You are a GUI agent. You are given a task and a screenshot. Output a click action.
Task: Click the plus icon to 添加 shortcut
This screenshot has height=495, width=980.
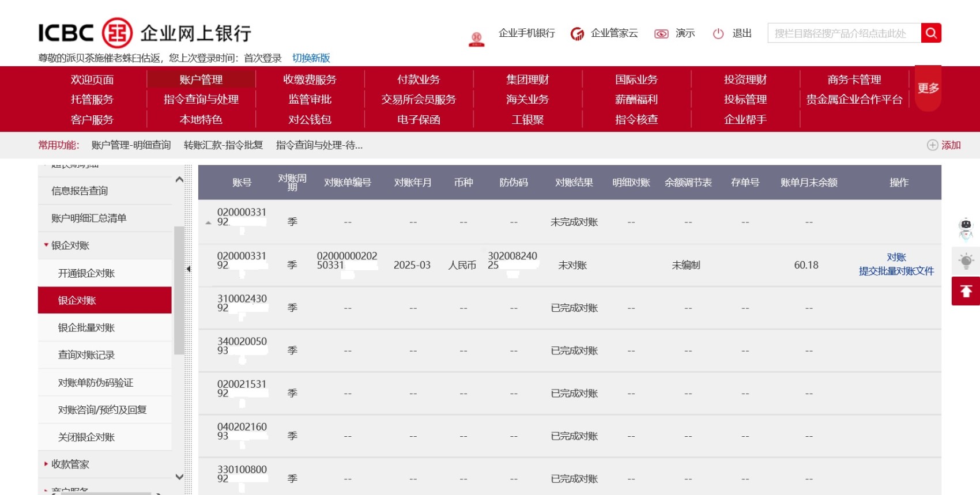tap(932, 145)
